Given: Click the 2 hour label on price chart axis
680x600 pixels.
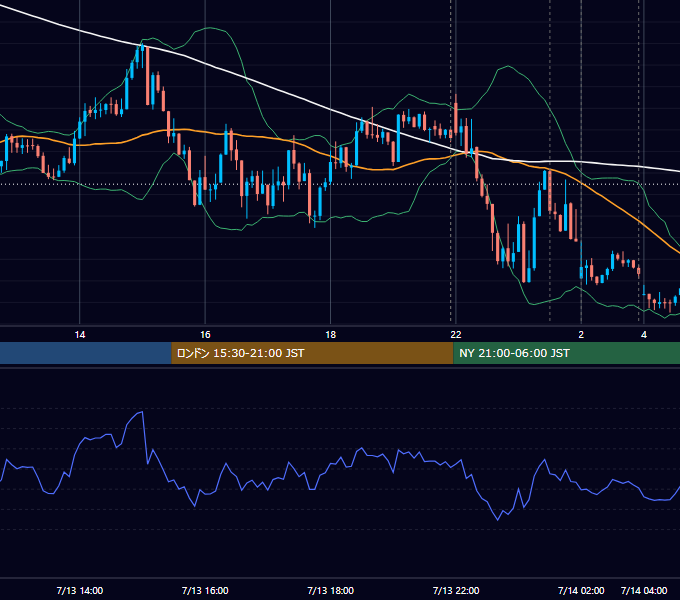Looking at the screenshot, I should [581, 335].
